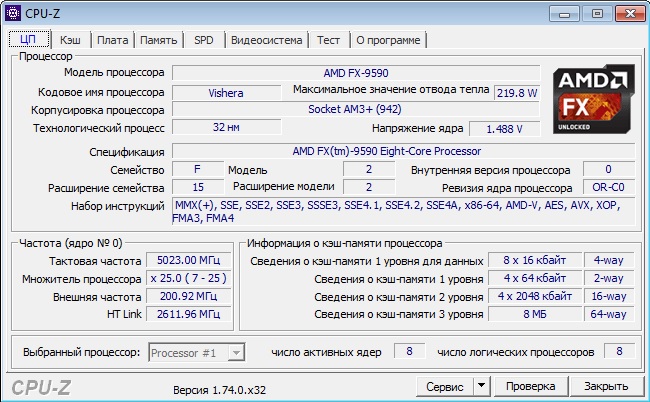This screenshot has height=402, width=650.
Task: Click the 16-way associativity value
Action: click(x=609, y=296)
